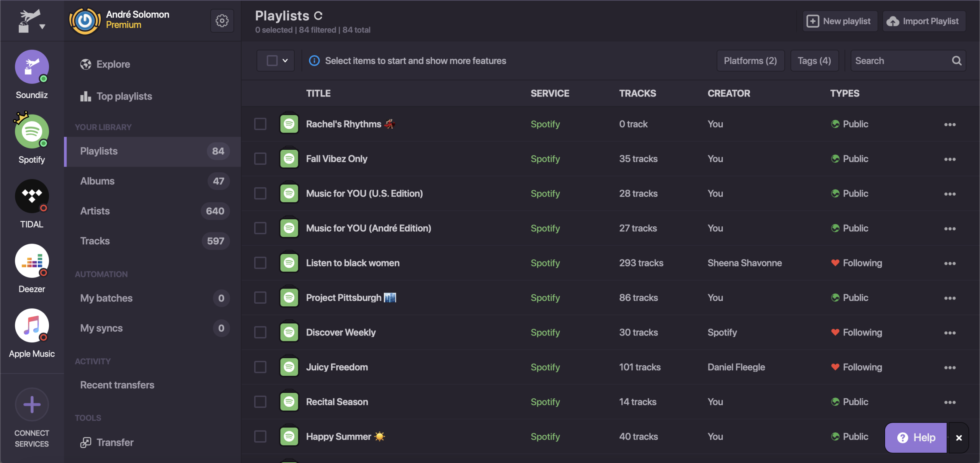Open Recent transfers link
The height and width of the screenshot is (463, 980).
pos(117,384)
